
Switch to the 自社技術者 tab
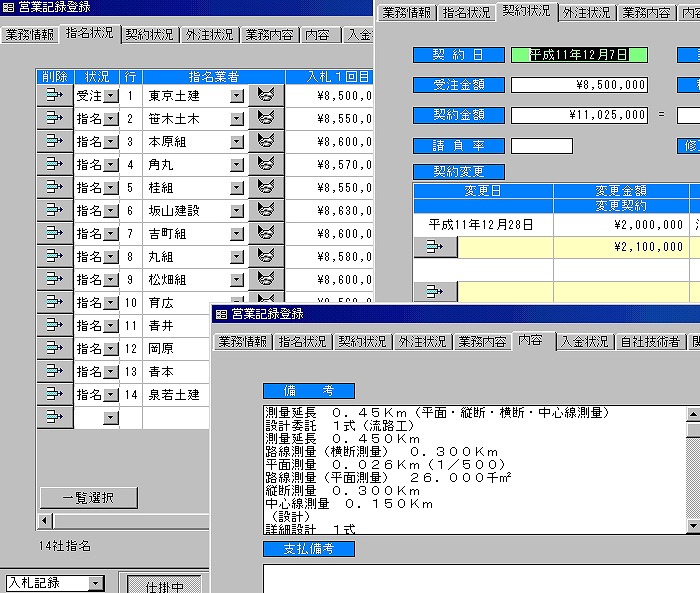click(650, 342)
